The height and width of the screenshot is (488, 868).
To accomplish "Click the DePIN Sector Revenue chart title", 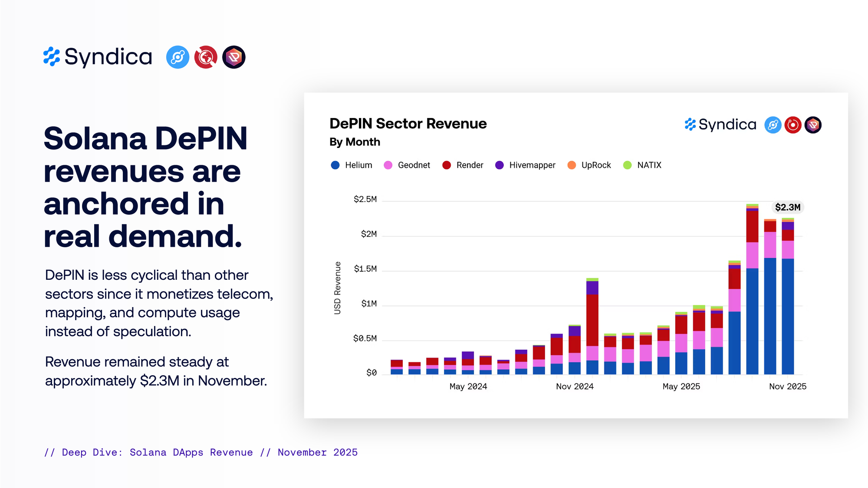I will click(x=408, y=124).
